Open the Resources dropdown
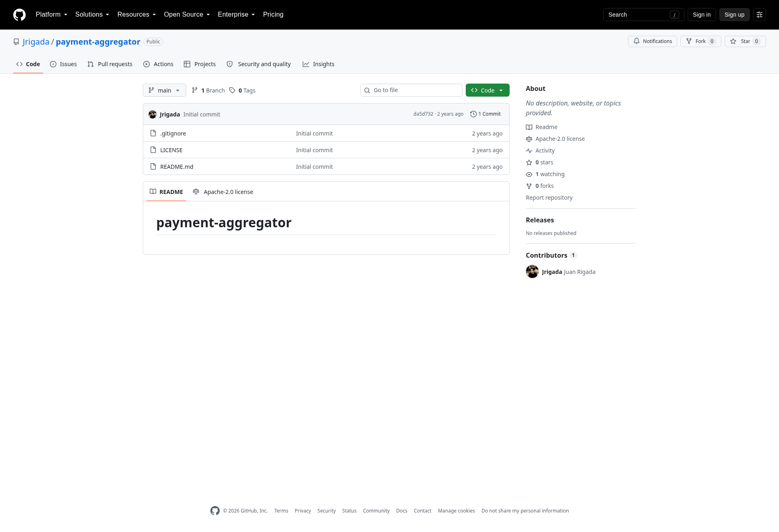 [x=136, y=15]
